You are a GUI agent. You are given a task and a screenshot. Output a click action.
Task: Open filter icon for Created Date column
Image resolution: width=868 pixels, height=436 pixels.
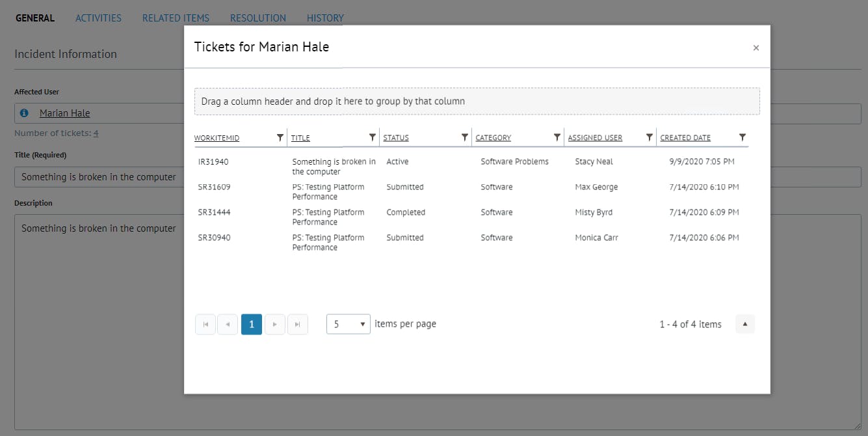(x=743, y=137)
